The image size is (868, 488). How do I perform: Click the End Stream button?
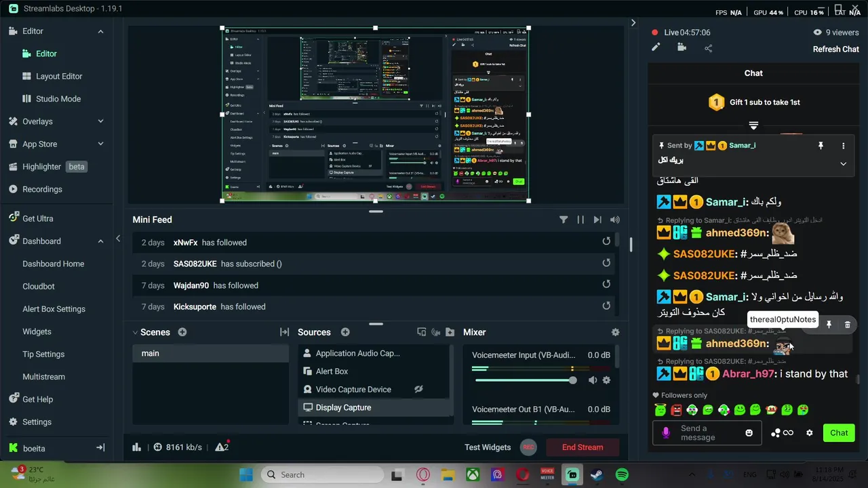pos(583,447)
